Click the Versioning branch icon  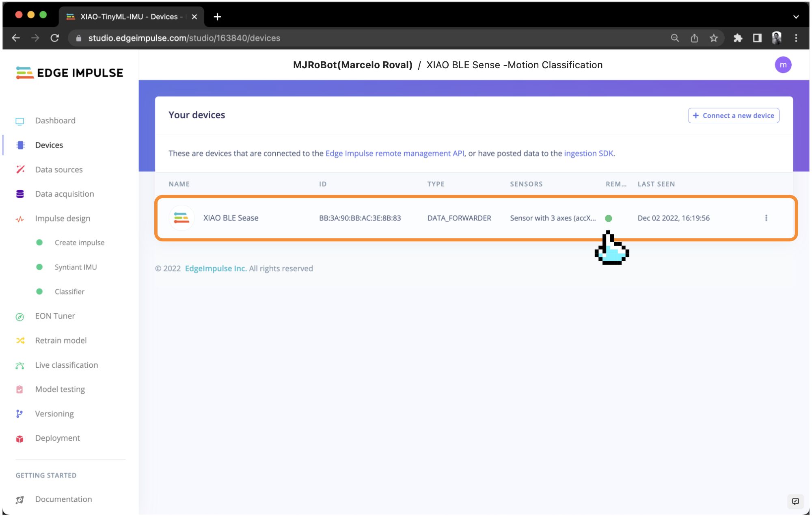[x=19, y=414]
